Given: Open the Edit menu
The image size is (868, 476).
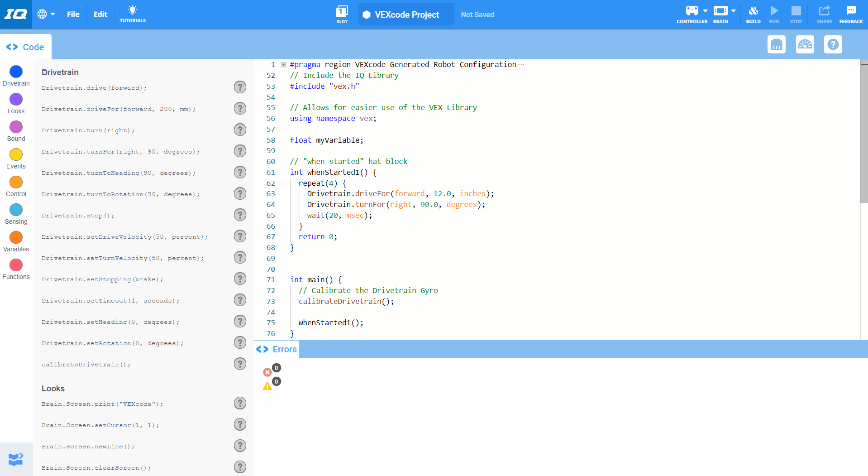Looking at the screenshot, I should (x=100, y=14).
